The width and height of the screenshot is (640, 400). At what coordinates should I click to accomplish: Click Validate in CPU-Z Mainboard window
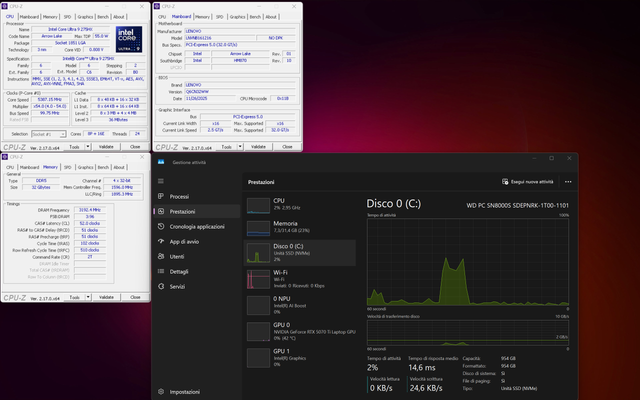pyautogui.click(x=258, y=147)
